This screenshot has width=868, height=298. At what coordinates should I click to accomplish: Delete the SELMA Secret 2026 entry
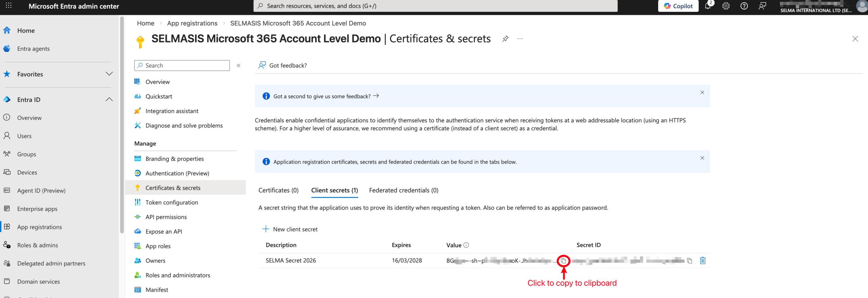pos(703,261)
